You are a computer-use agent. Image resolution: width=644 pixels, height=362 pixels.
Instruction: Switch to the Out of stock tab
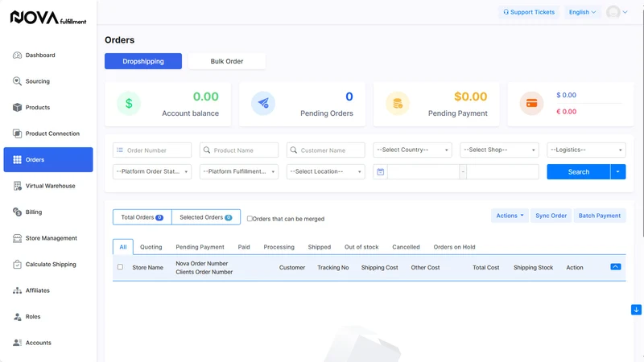pos(361,247)
